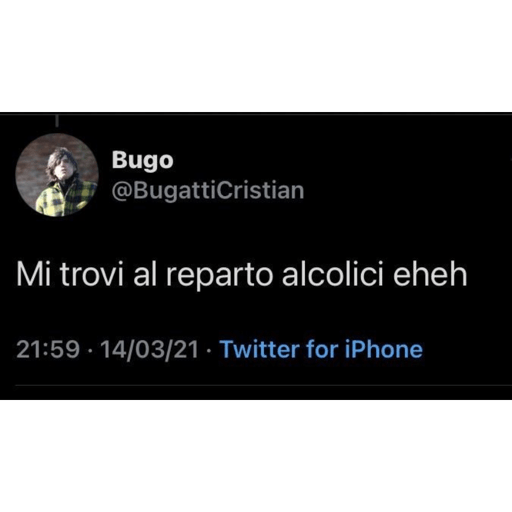Click the 21:59 timestamp
512x512 pixels.
[48, 349]
